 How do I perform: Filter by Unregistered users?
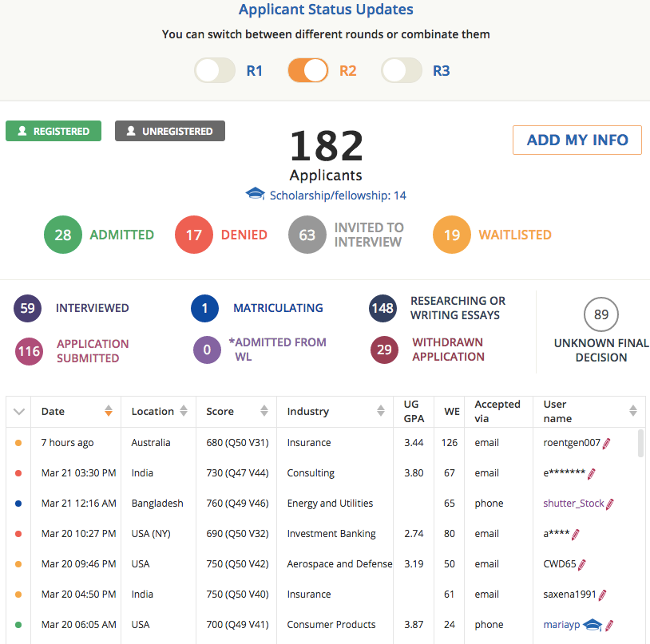click(x=170, y=131)
